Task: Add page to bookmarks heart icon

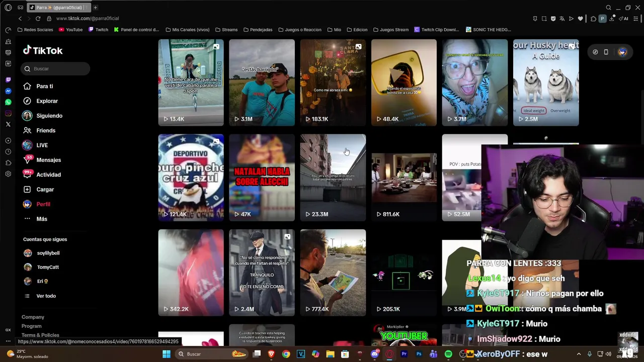Action: click(580, 19)
